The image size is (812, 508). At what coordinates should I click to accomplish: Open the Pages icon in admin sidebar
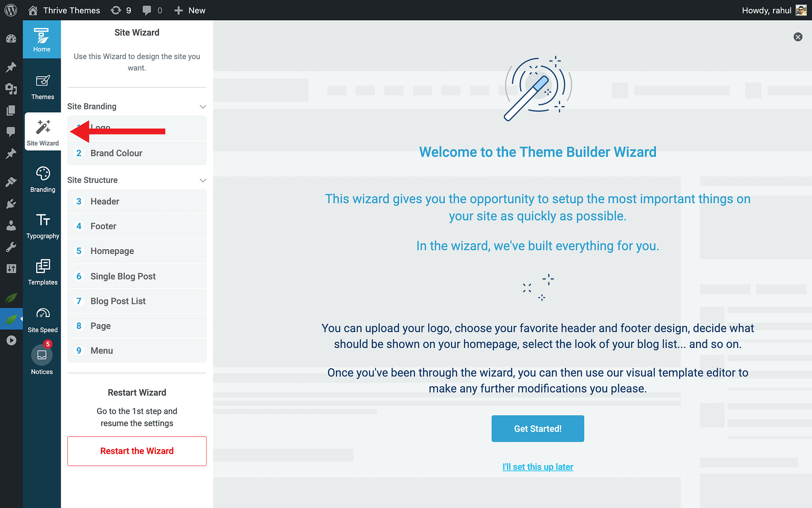point(11,110)
